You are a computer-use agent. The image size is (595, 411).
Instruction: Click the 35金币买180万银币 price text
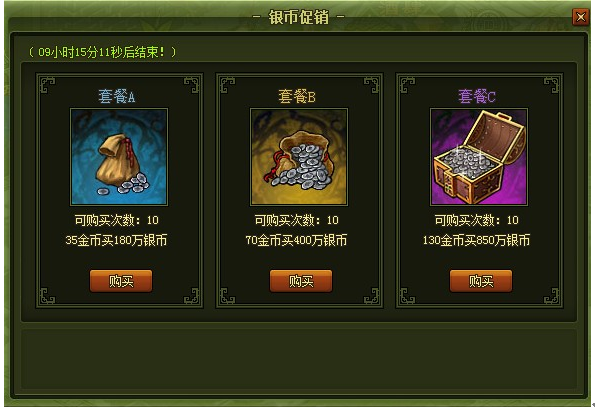click(116, 240)
